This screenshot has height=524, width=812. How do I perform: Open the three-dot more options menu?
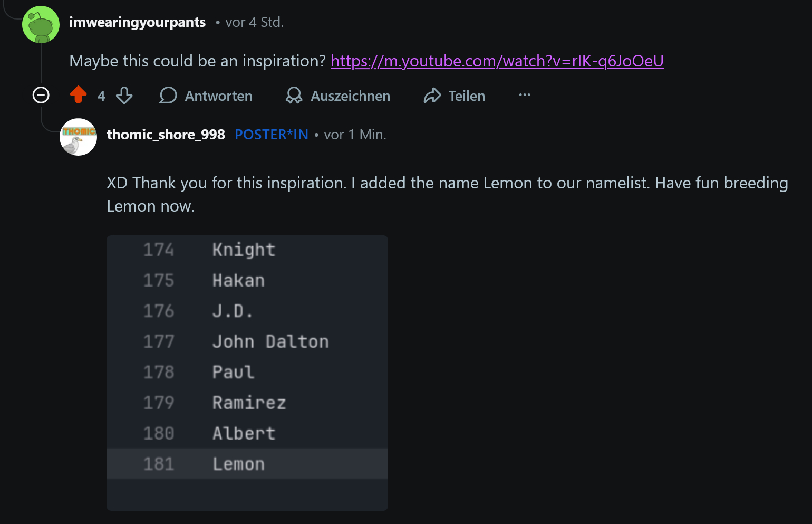524,95
